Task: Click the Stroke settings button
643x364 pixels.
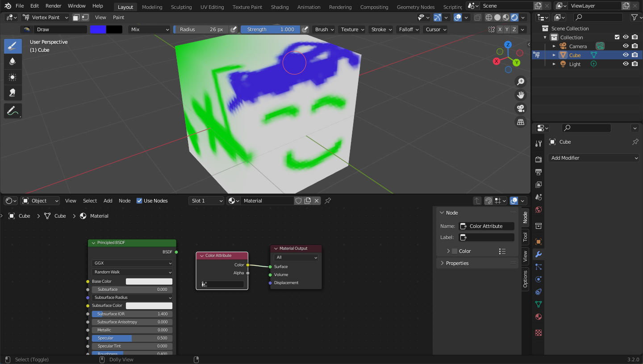Action: coord(381,29)
